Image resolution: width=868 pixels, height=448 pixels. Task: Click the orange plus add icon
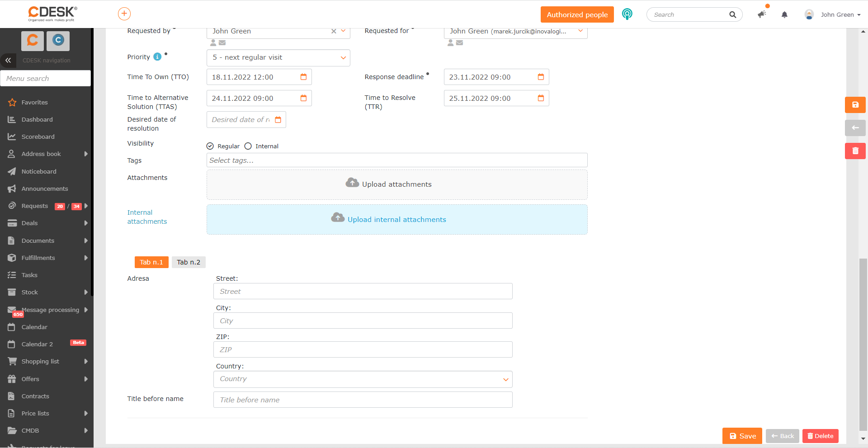(124, 14)
